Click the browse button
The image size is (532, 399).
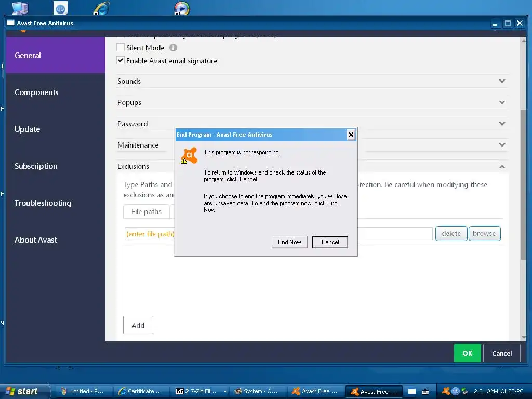pos(484,233)
